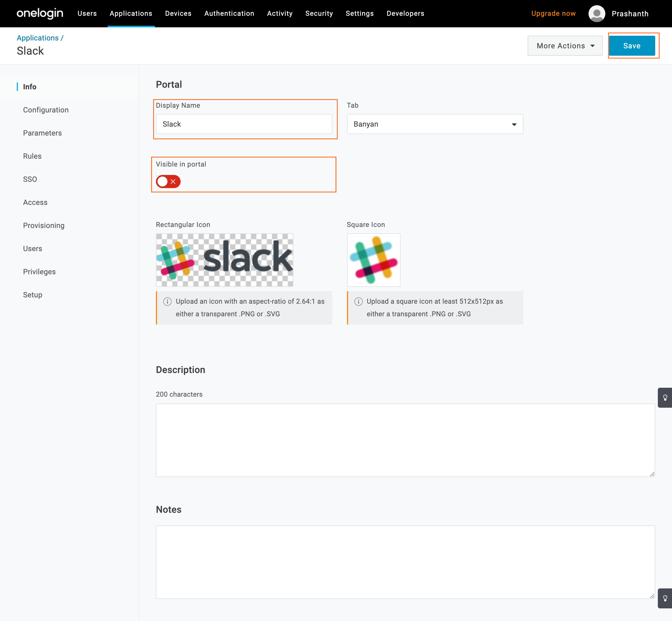Click the Save button
The image size is (672, 621).
[x=631, y=46]
